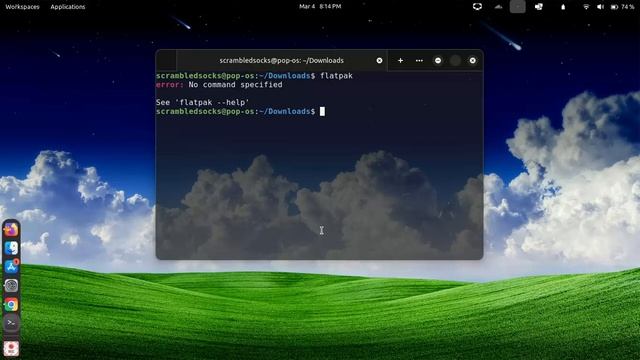The height and width of the screenshot is (360, 640).
Task: Open the Applications menu
Action: tap(68, 7)
